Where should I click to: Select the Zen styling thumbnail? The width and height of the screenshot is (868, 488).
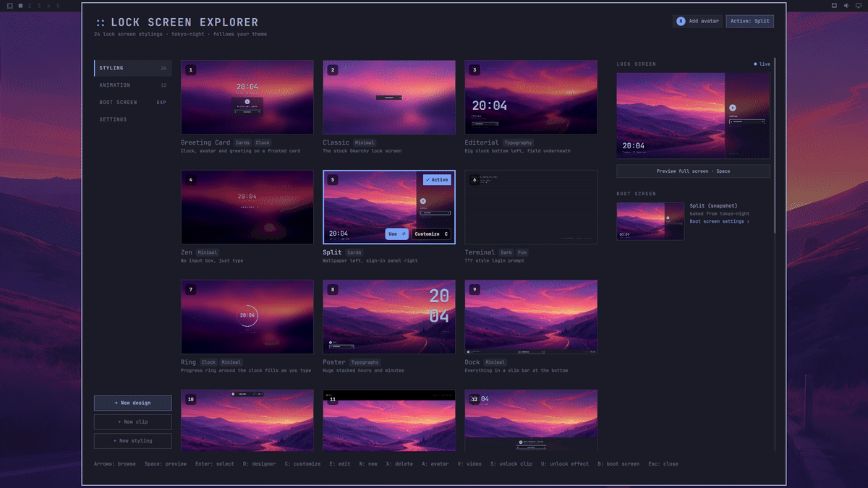(x=247, y=207)
